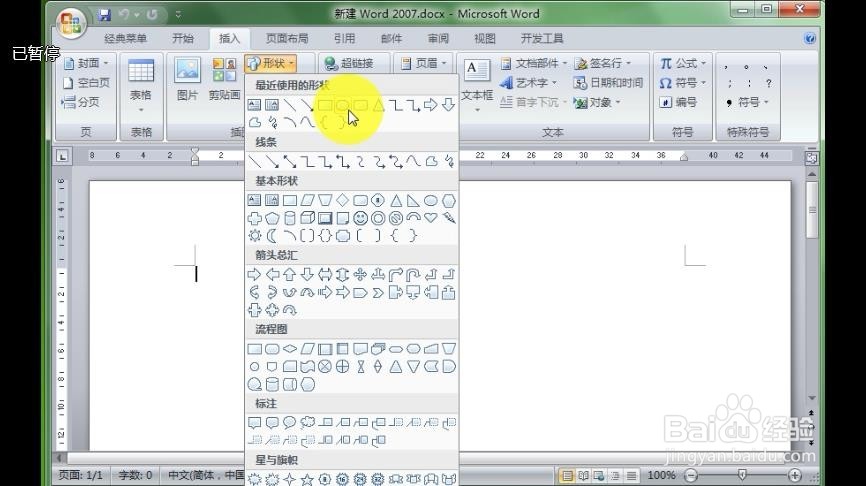Switch to the 开始 tab
The image size is (866, 486).
(183, 39)
